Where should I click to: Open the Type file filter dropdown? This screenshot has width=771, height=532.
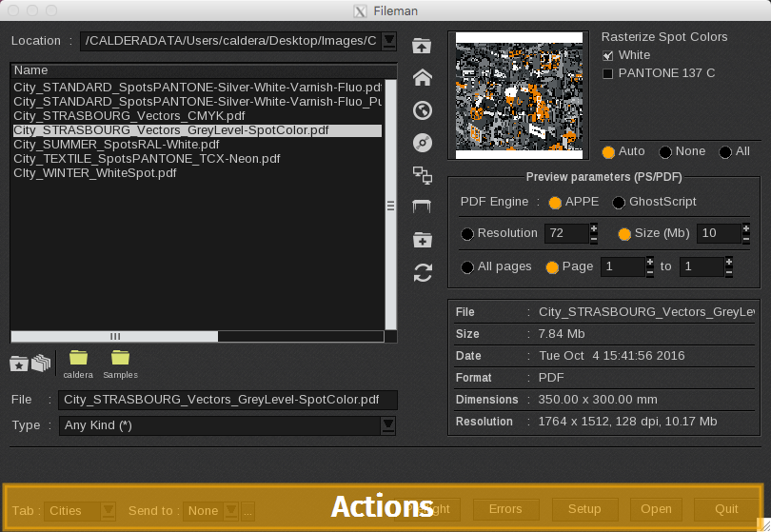pos(387,425)
